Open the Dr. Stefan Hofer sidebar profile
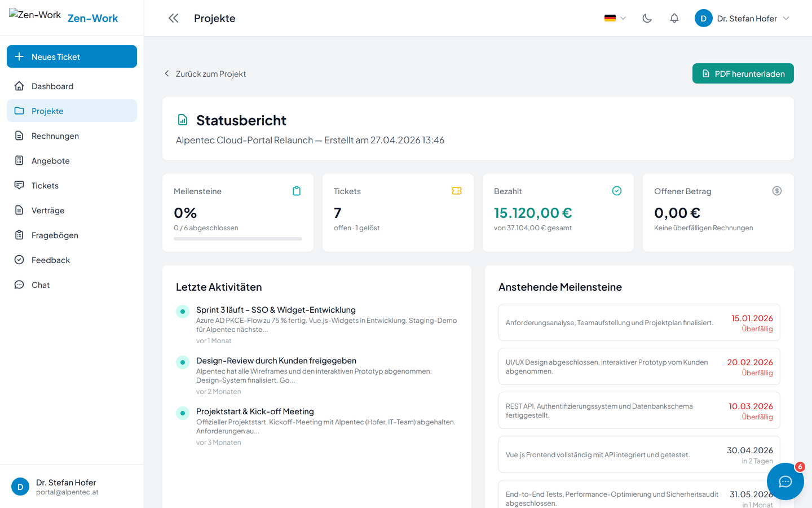The width and height of the screenshot is (812, 508). (72, 487)
